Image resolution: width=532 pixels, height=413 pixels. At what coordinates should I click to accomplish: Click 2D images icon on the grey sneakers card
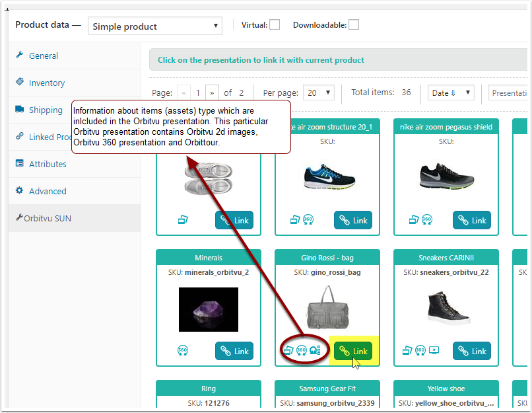click(183, 220)
